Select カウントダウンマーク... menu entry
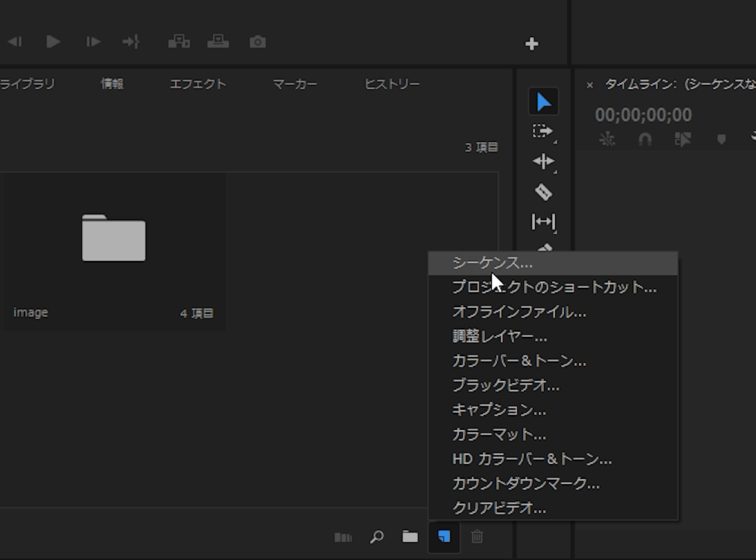This screenshot has height=560, width=756. click(x=553, y=483)
